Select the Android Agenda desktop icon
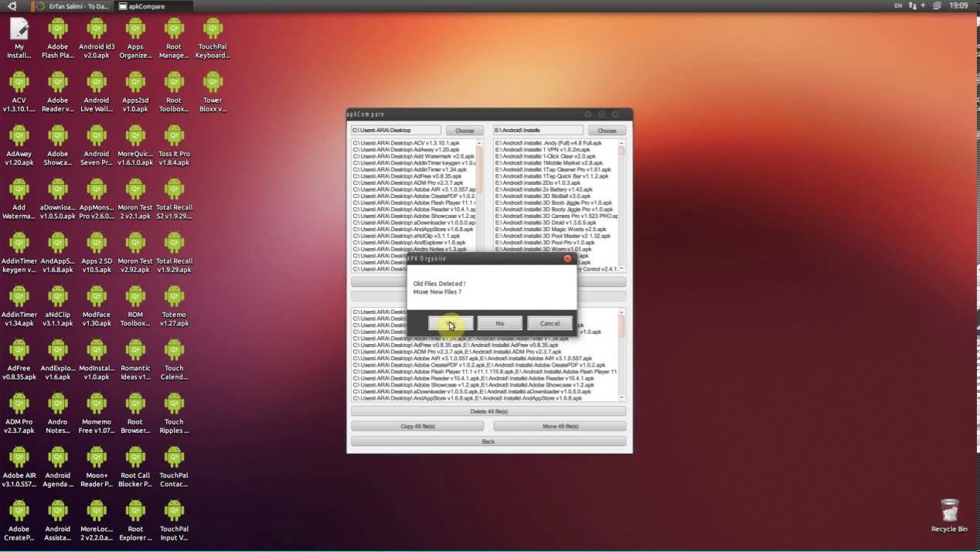The width and height of the screenshot is (980, 552). coord(58,468)
